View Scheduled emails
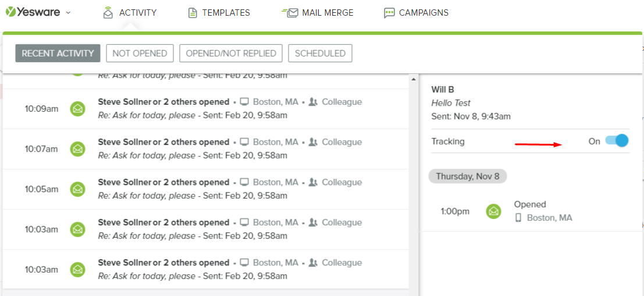The width and height of the screenshot is (644, 296). 320,53
